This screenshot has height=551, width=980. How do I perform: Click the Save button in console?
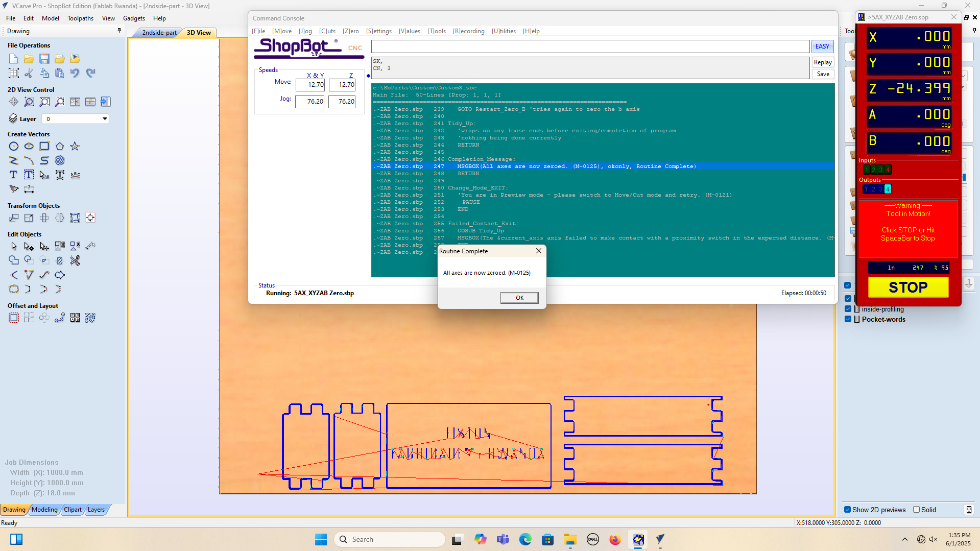click(x=823, y=74)
